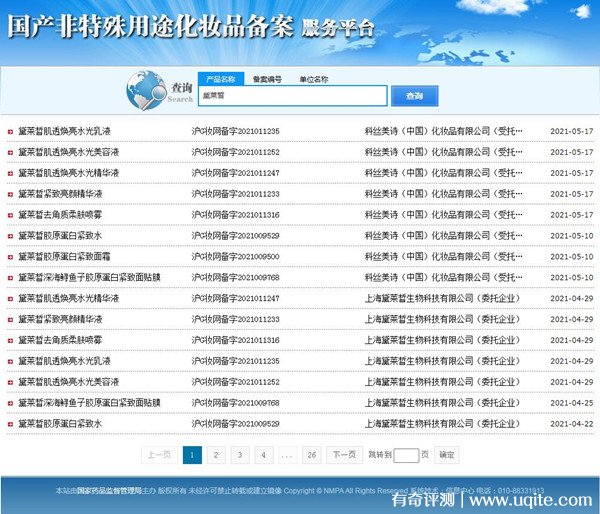Click the 上一页 previous page button
This screenshot has height=514, width=600.
click(x=159, y=455)
